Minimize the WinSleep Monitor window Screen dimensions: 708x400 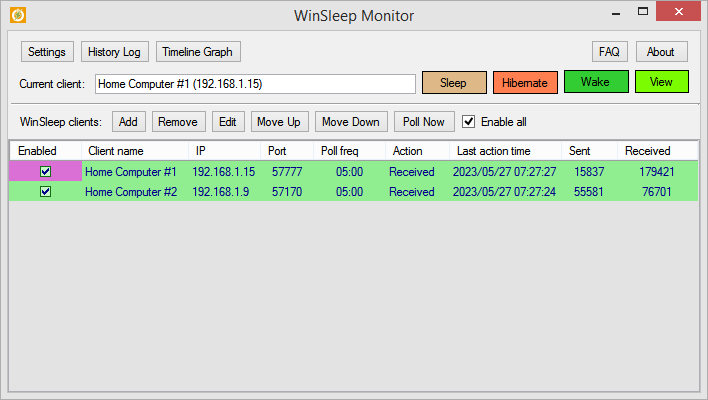pos(616,12)
